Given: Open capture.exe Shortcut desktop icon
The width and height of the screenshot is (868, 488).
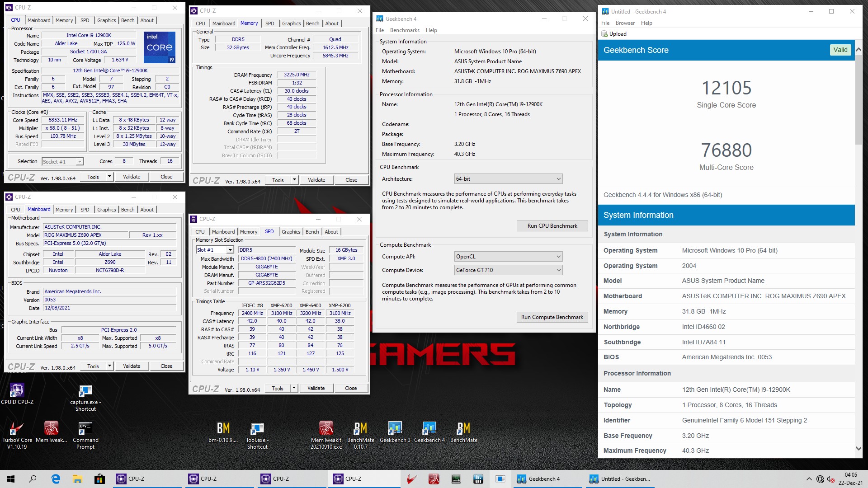Looking at the screenshot, I should point(85,397).
